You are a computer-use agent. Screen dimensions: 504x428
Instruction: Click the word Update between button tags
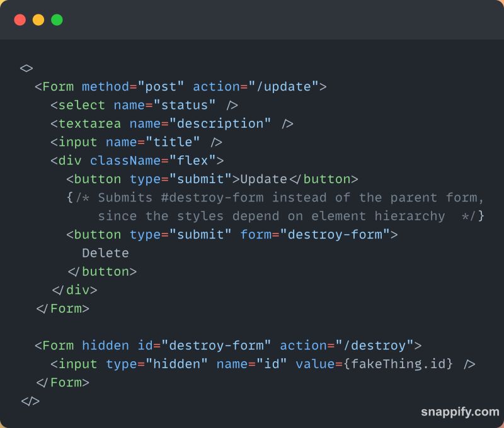263,179
